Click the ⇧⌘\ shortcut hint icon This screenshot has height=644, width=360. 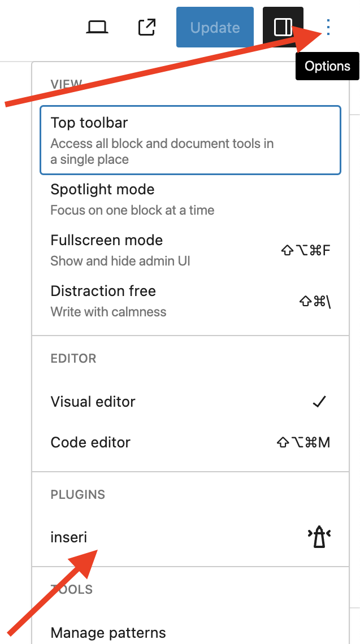coord(315,302)
